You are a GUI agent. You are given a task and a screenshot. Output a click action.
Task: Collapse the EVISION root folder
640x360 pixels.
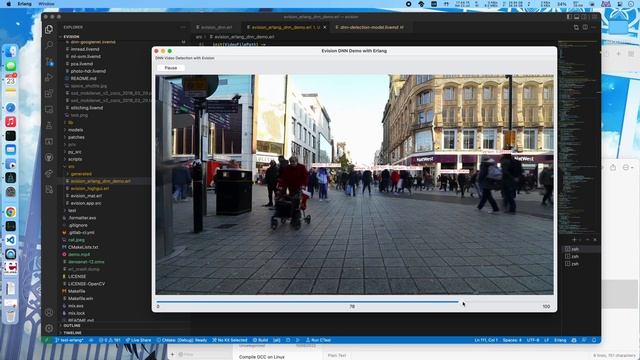coord(71,36)
